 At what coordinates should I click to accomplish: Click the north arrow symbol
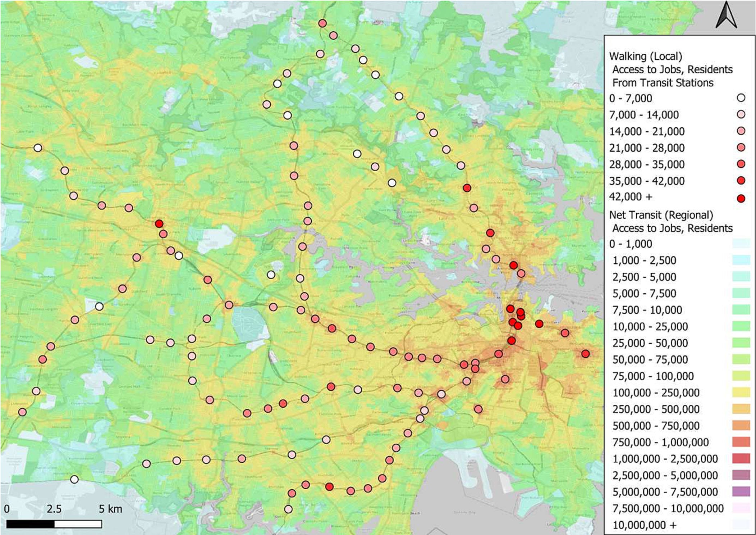click(726, 15)
